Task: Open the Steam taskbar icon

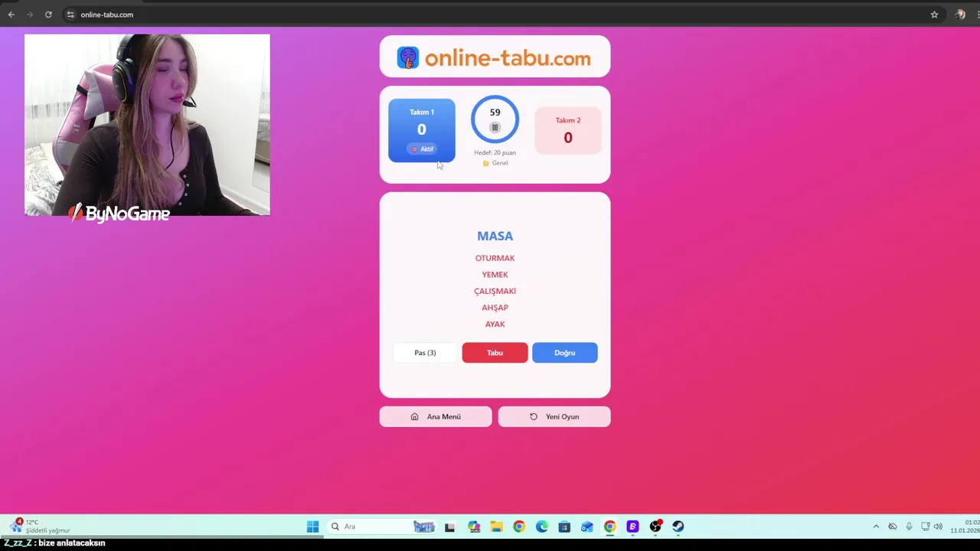Action: tap(678, 527)
